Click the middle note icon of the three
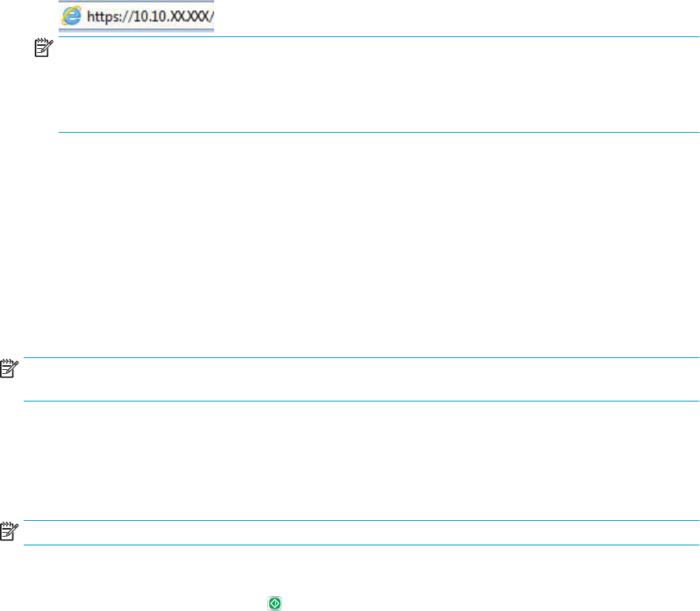700x611 pixels. pyautogui.click(x=9, y=368)
